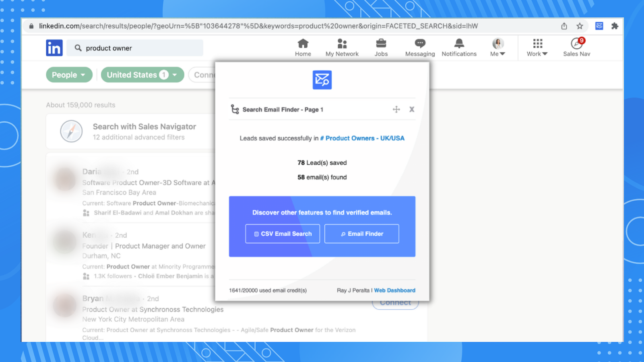Click the workflow icon beside Search Email Finder
This screenshot has width=644, height=362.
pyautogui.click(x=235, y=109)
